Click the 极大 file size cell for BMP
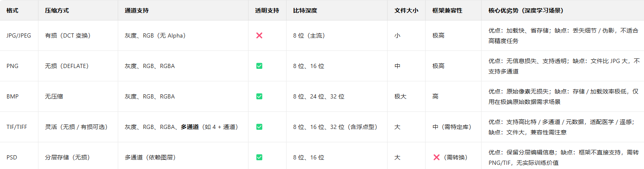Viewport: 644px width, 169px height. (x=400, y=96)
